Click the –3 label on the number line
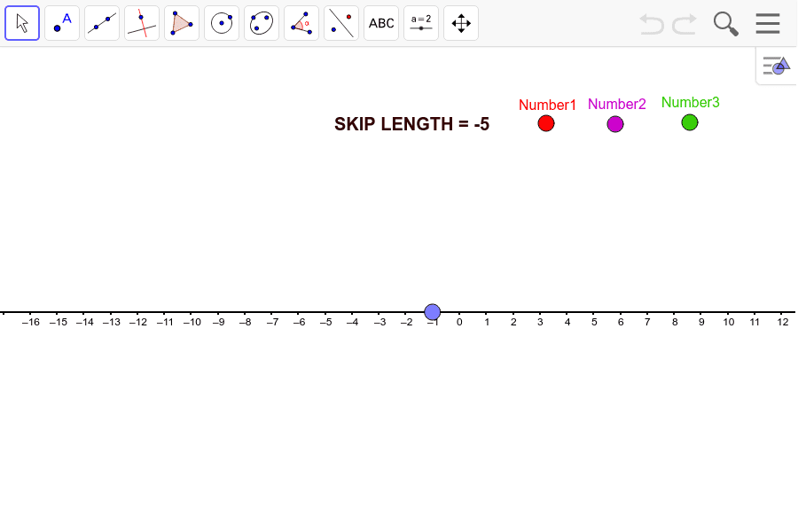The height and width of the screenshot is (532, 798). pyautogui.click(x=379, y=322)
